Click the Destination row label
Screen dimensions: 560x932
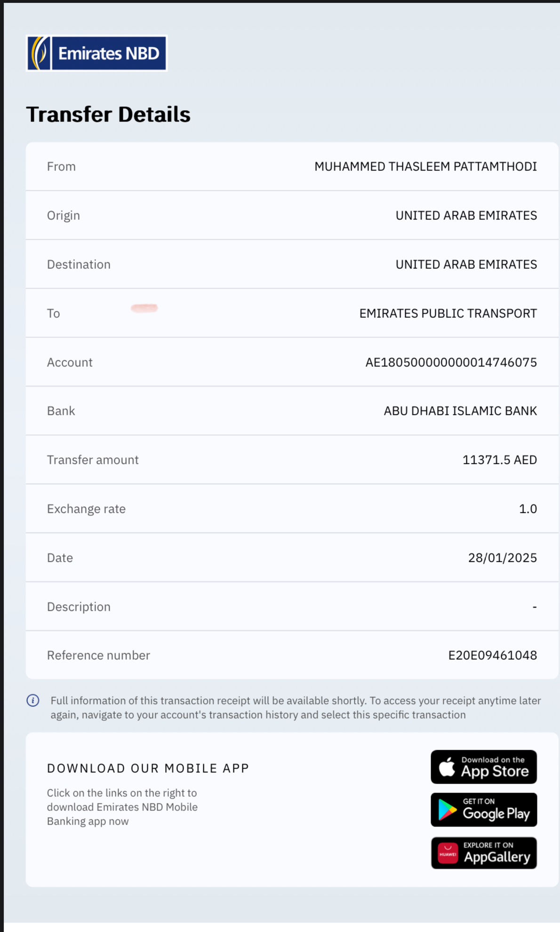click(x=79, y=264)
